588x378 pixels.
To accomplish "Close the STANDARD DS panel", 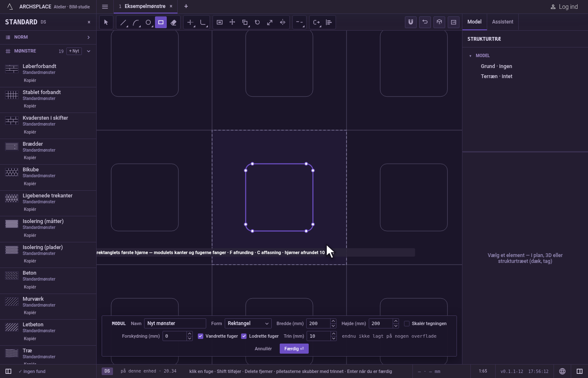I will click(89, 22).
